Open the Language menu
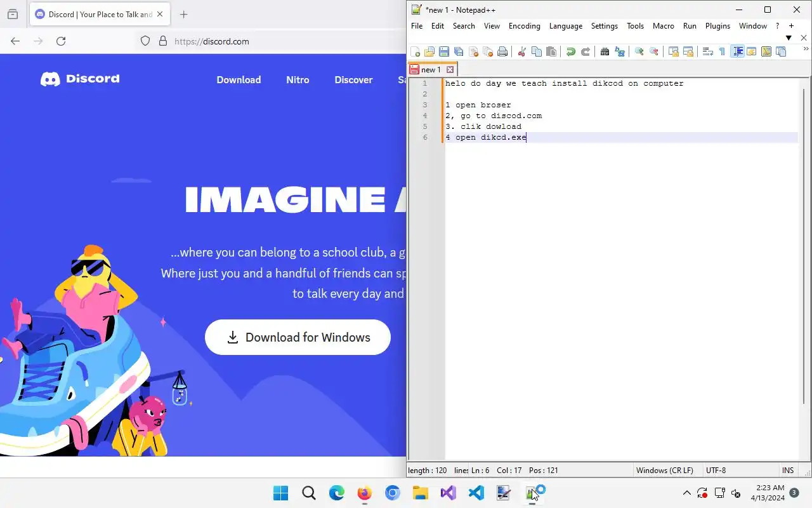812x508 pixels. point(566,26)
